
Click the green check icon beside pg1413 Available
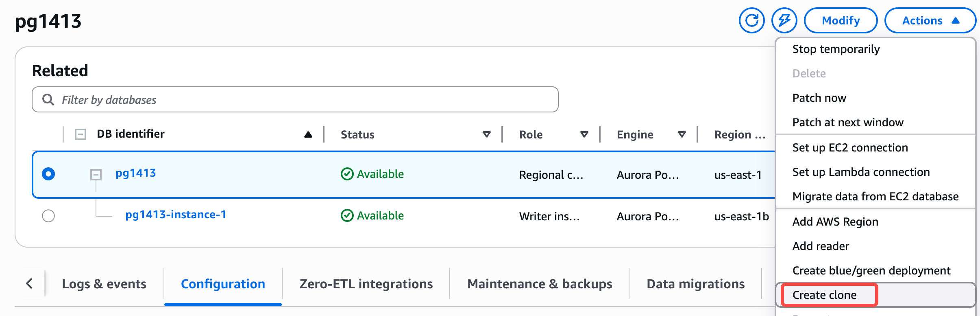(347, 174)
